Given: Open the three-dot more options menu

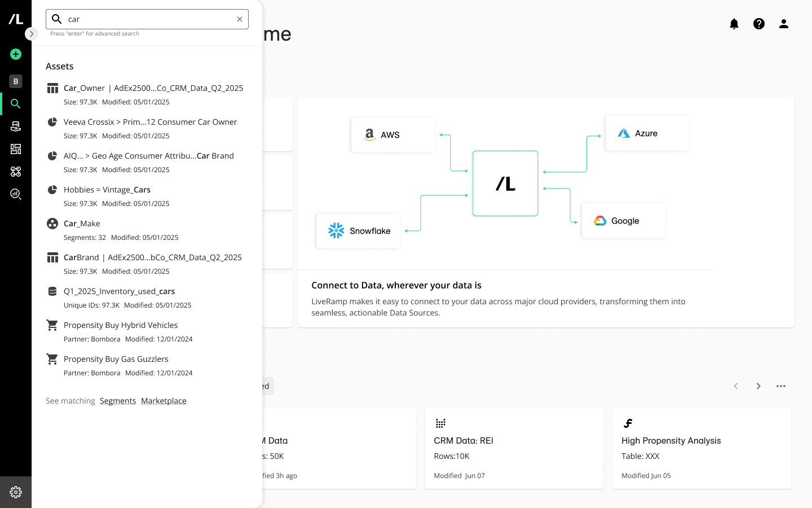Looking at the screenshot, I should 781,386.
